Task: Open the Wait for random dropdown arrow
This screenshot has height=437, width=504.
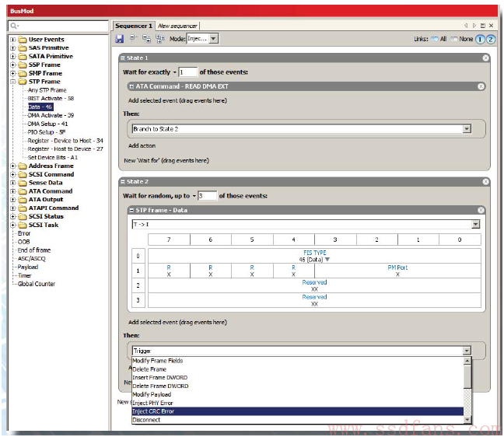Action: 194,196
